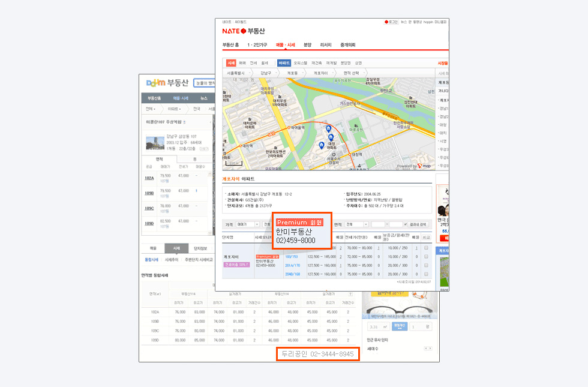Switch to the 재개발 property type
This screenshot has width=588, height=387.
coord(331,63)
